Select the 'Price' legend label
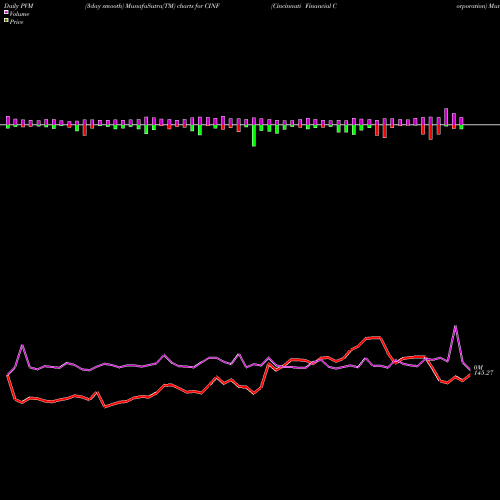Screen dimensions: 500x500 pyautogui.click(x=16, y=22)
